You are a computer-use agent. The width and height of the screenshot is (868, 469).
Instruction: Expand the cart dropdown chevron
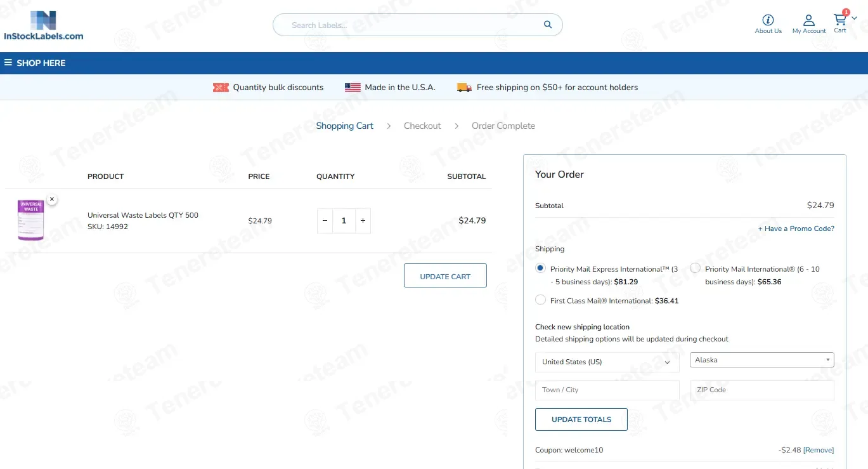click(x=854, y=18)
